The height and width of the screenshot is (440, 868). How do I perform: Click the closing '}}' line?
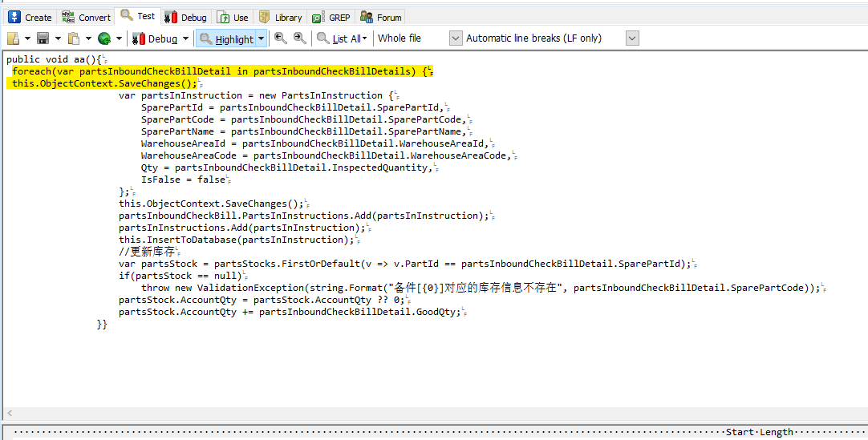[102, 325]
